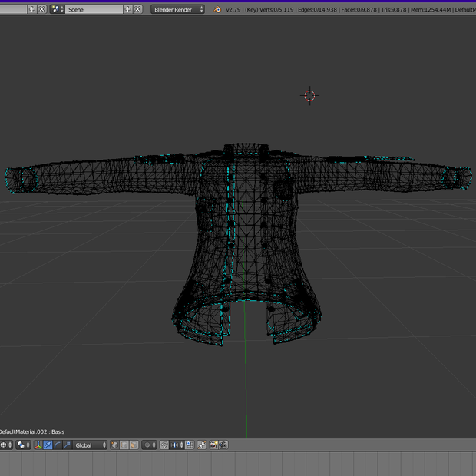Select the scale manipulator icon
476x476 pixels.
[x=67, y=445]
